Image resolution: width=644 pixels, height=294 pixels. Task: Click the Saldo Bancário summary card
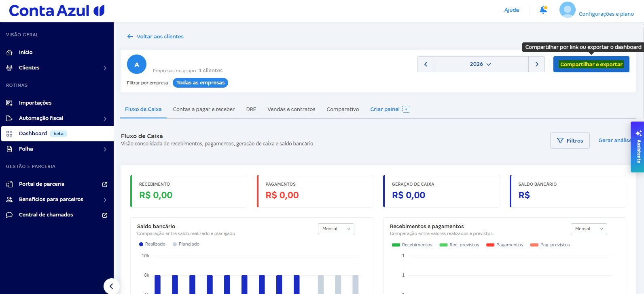(x=568, y=191)
